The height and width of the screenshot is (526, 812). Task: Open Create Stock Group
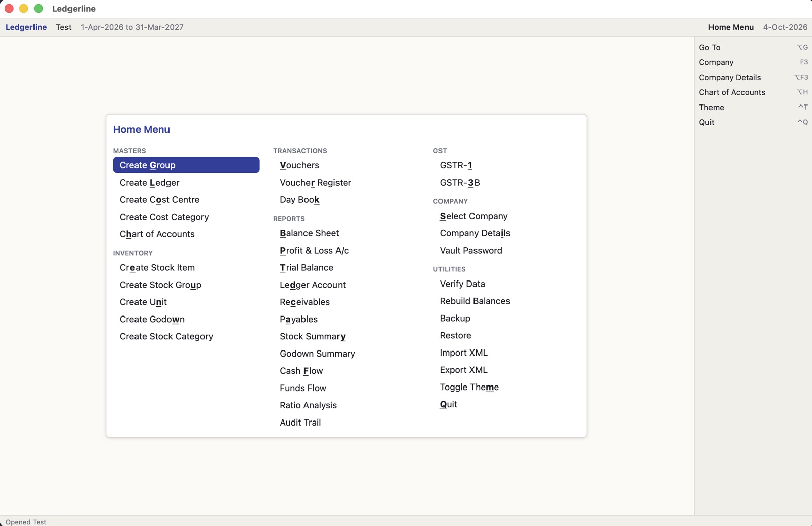coord(186,285)
